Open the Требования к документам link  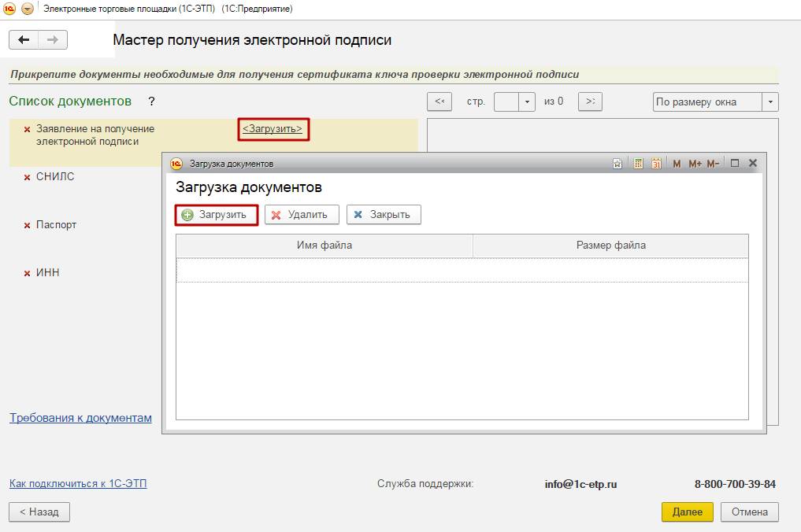(80, 418)
